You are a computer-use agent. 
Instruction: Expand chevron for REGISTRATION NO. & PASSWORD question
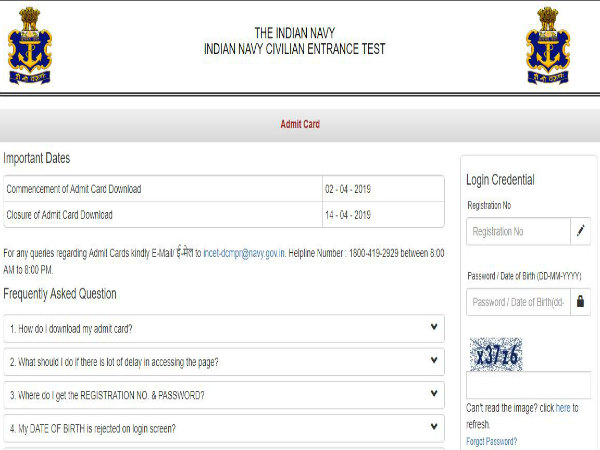click(x=434, y=393)
